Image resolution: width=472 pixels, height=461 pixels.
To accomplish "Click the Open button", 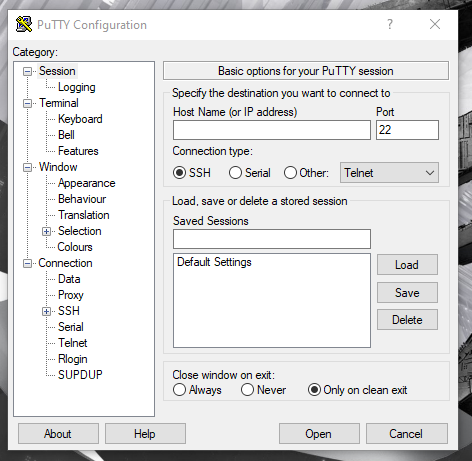I will pyautogui.click(x=319, y=434).
